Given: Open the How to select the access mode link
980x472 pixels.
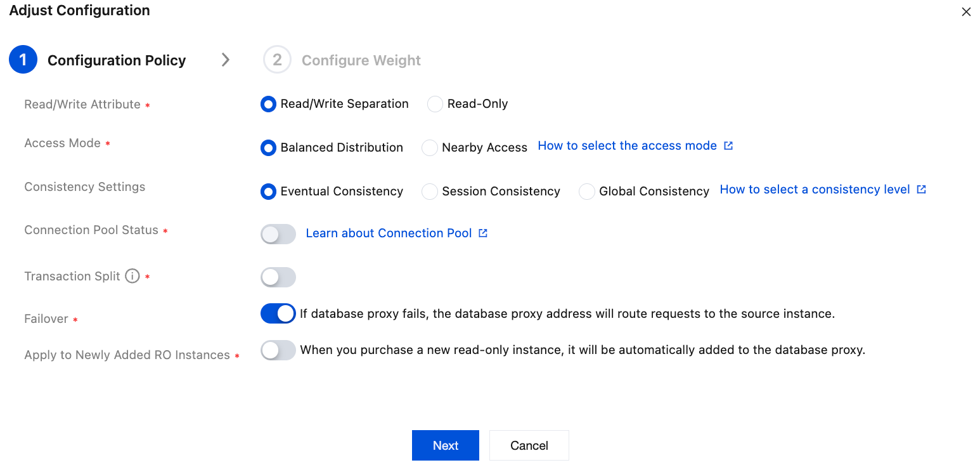Looking at the screenshot, I should [x=628, y=145].
